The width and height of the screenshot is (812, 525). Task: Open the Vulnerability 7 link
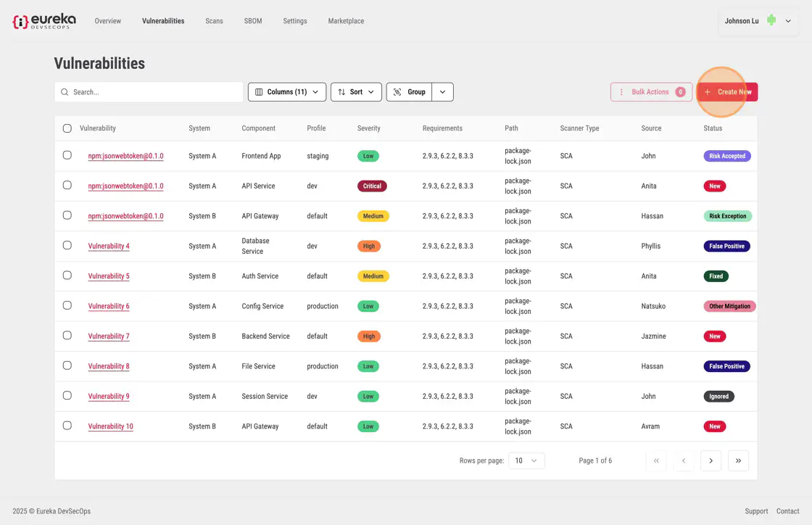tap(109, 336)
